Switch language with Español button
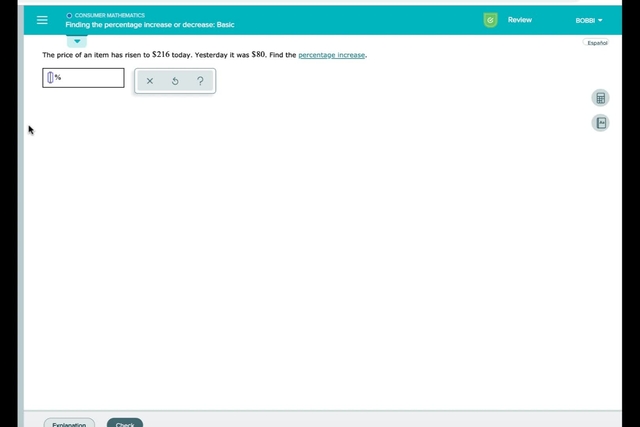The height and width of the screenshot is (427, 640). pyautogui.click(x=597, y=43)
